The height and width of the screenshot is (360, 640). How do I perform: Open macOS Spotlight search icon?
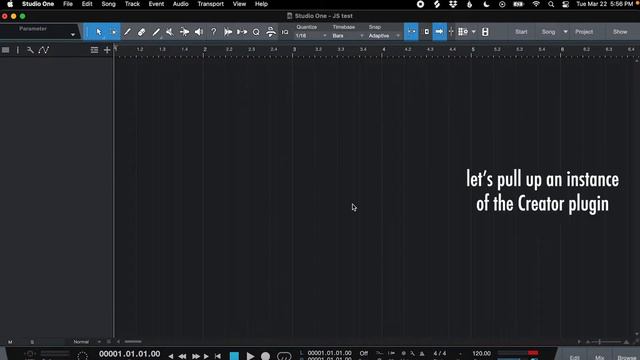[x=551, y=4]
